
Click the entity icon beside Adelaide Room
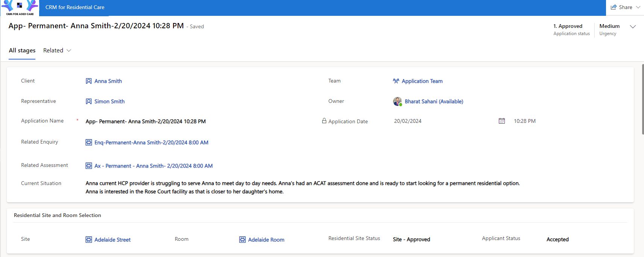point(243,240)
